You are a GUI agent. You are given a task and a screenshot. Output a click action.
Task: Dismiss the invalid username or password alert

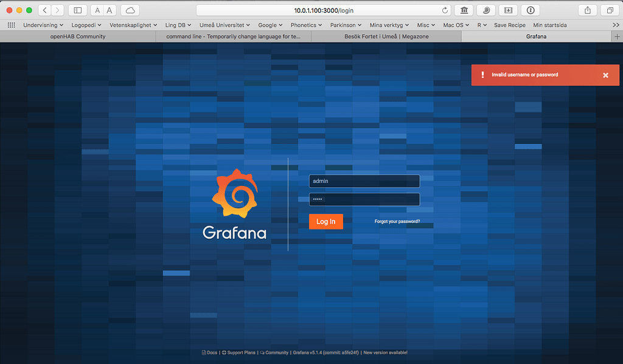[605, 75]
